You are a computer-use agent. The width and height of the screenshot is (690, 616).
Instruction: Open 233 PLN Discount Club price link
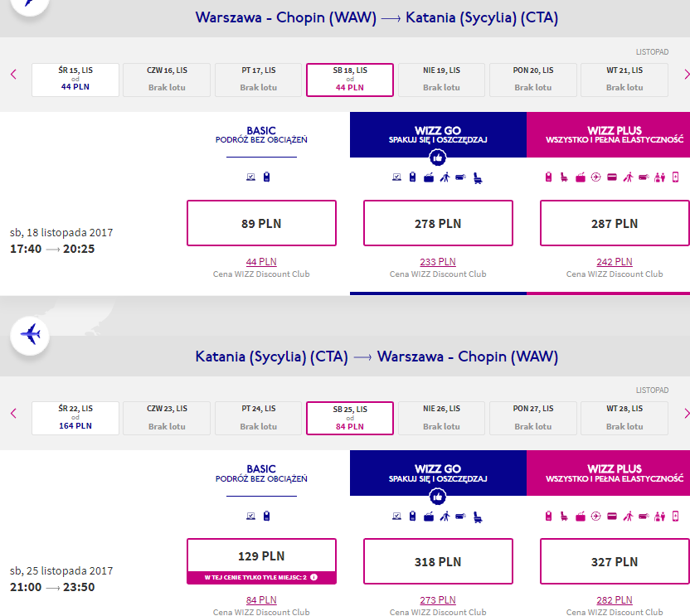pyautogui.click(x=438, y=262)
